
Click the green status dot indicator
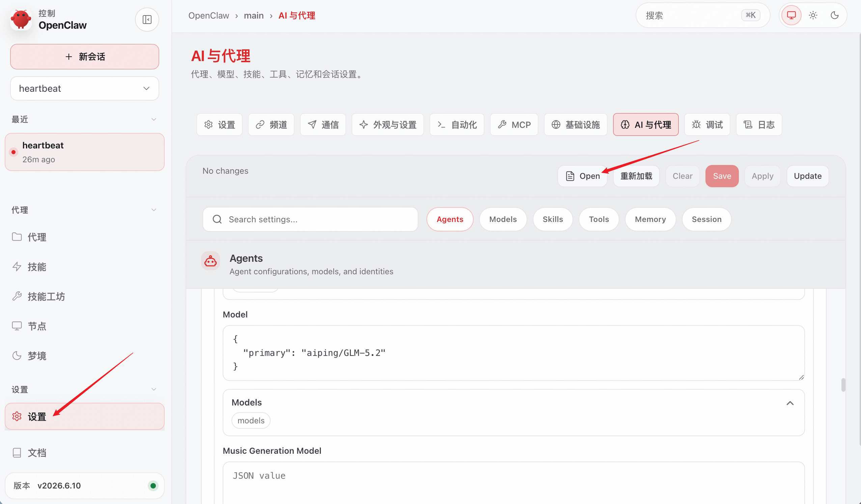click(153, 485)
